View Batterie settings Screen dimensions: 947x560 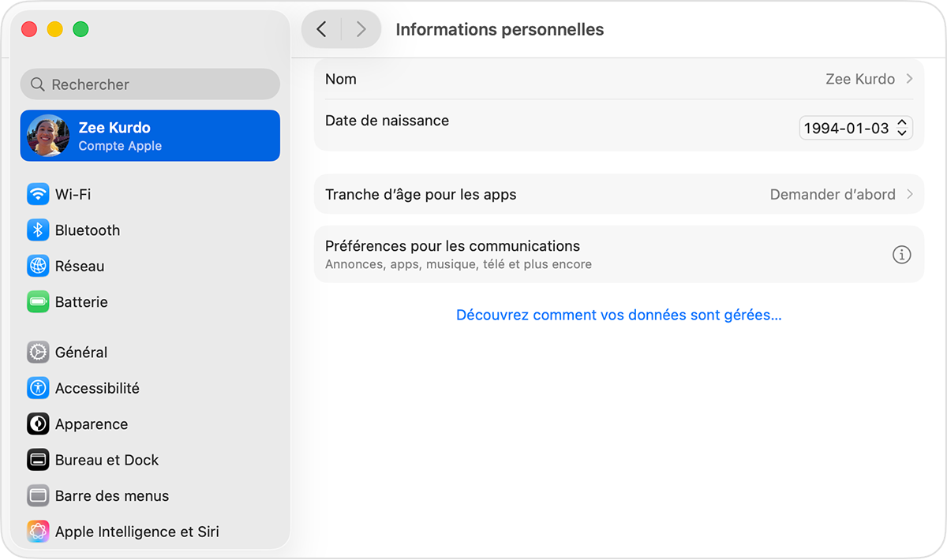click(x=82, y=302)
